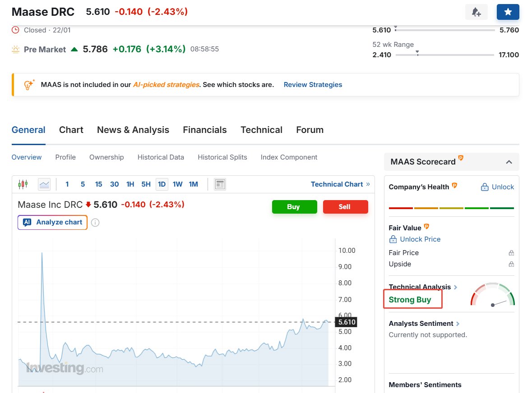The height and width of the screenshot is (393, 532).
Task: Click the Technical Analysis heading
Action: click(x=420, y=287)
